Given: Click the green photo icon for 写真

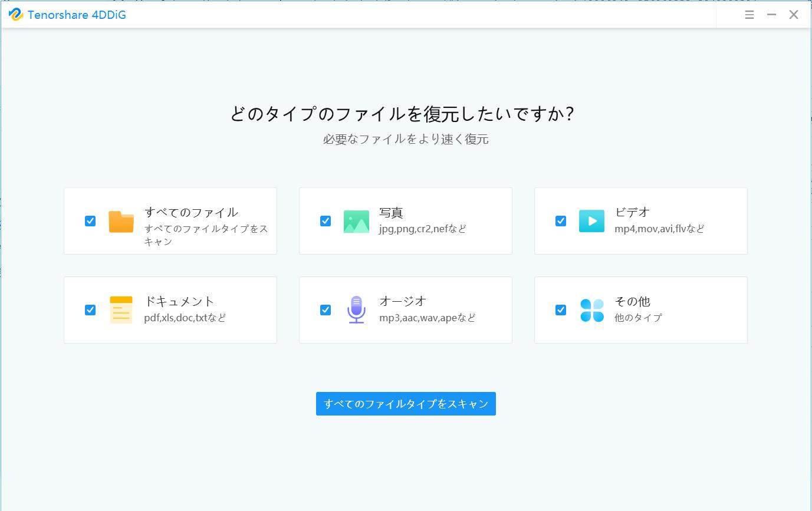Looking at the screenshot, I should pyautogui.click(x=356, y=222).
